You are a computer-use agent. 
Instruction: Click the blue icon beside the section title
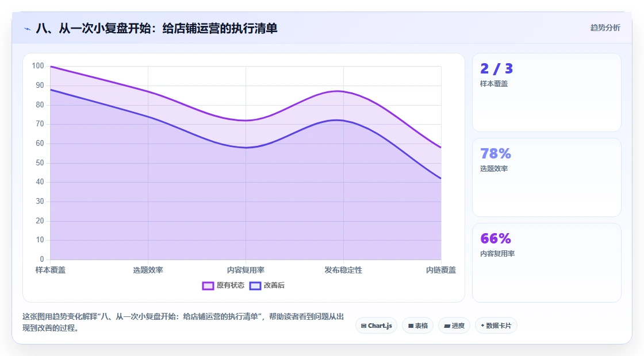[28, 29]
